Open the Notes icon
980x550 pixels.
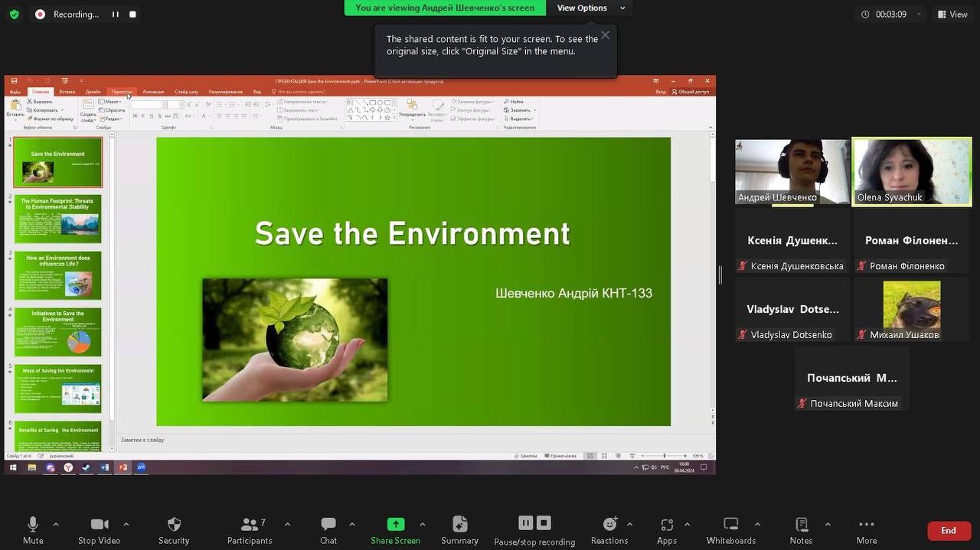point(801,529)
